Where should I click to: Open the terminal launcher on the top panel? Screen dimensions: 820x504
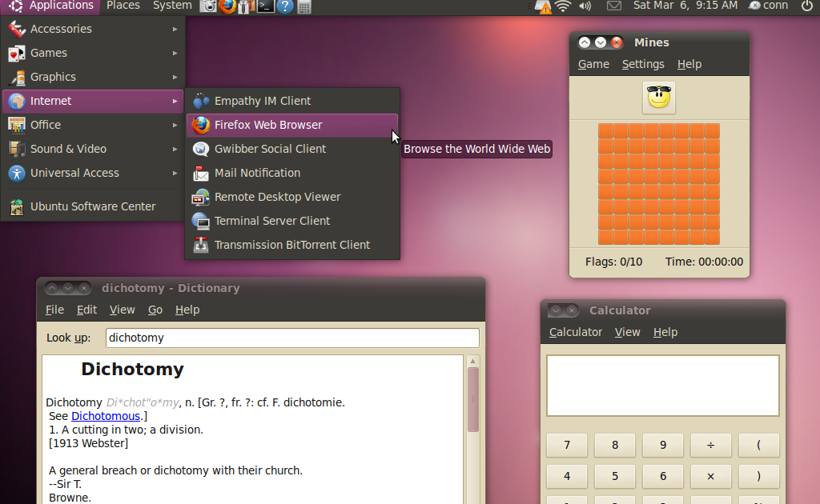click(x=264, y=6)
